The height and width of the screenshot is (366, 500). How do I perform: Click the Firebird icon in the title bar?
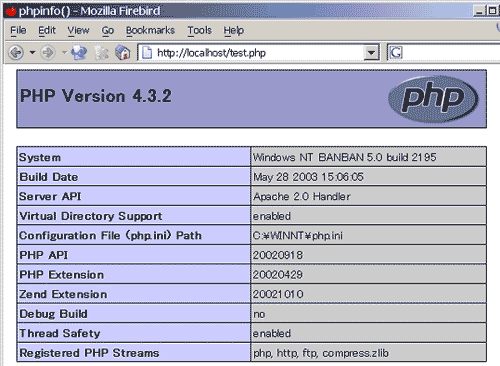coord(11,11)
